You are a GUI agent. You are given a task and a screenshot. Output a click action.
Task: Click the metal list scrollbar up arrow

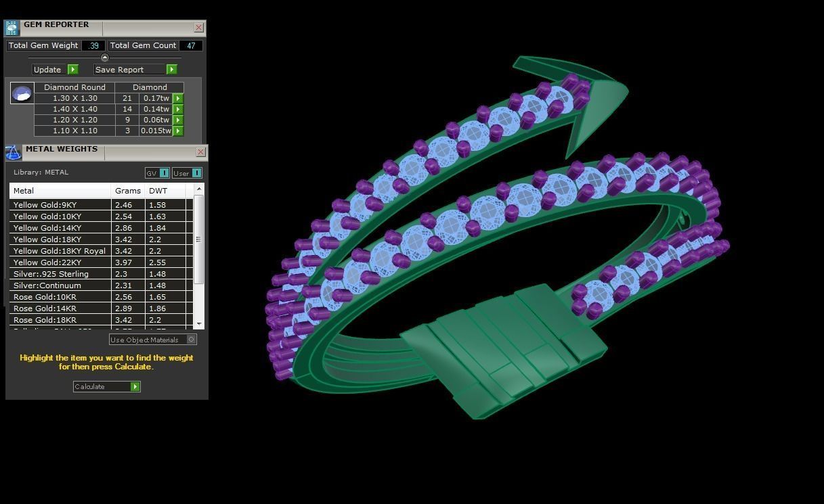tap(199, 189)
